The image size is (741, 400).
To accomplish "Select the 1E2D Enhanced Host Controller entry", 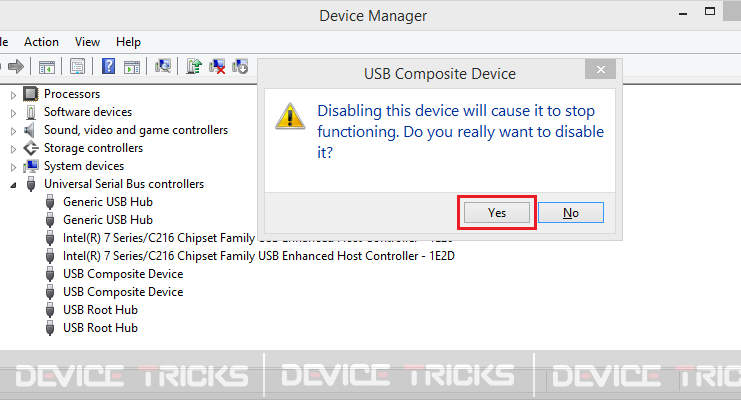I will pos(258,256).
